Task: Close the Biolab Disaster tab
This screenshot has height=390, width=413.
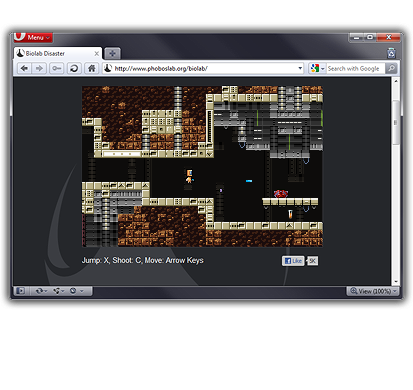Action: tap(96, 53)
